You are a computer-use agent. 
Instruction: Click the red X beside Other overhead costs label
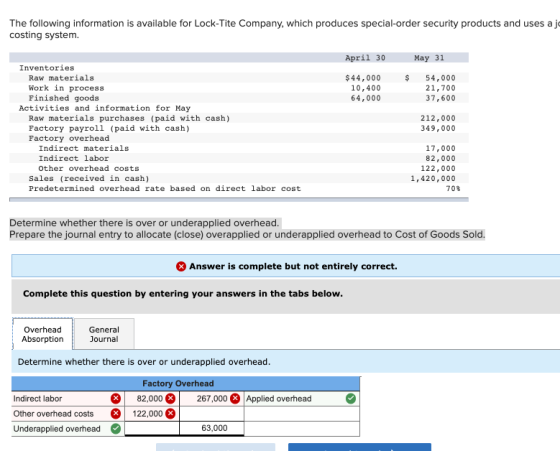(116, 414)
